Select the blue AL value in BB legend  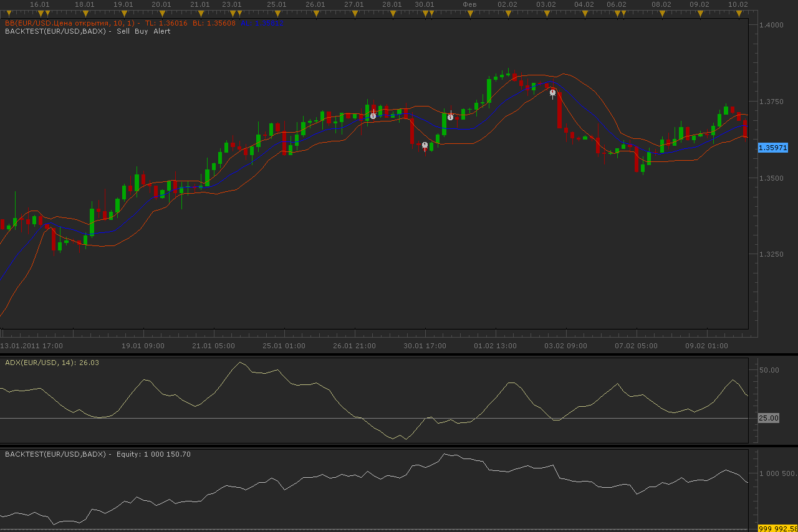click(262, 23)
